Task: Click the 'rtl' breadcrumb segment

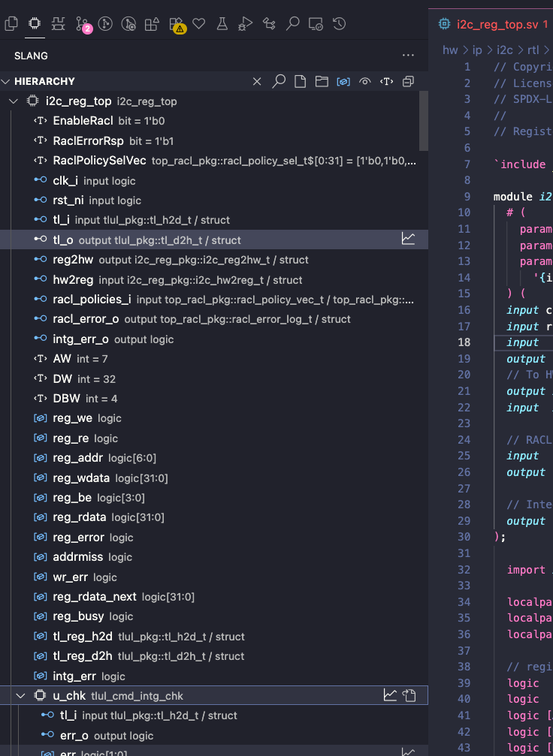Action: click(533, 50)
